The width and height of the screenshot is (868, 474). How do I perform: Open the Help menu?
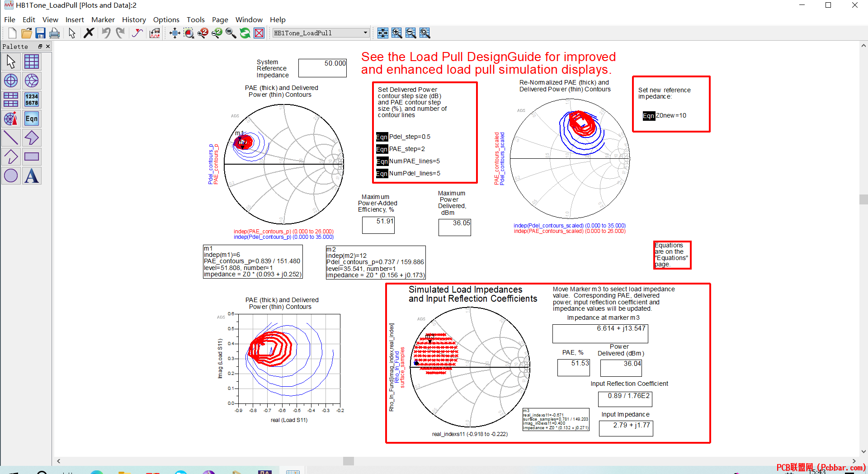point(278,19)
